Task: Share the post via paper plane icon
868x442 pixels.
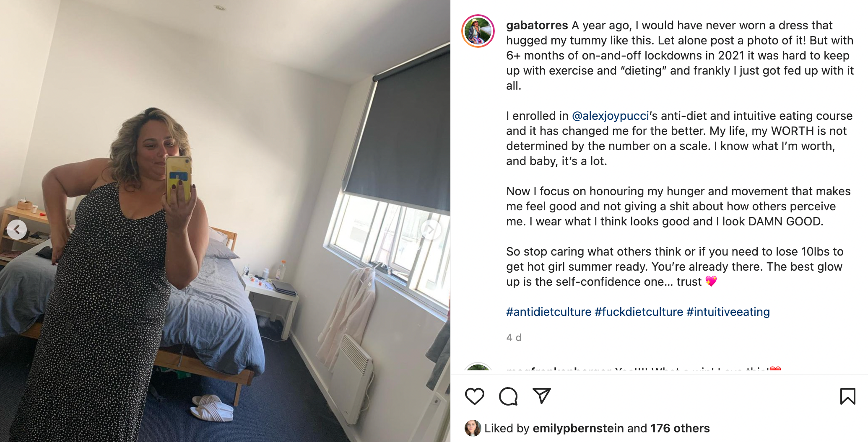Action: [x=541, y=395]
